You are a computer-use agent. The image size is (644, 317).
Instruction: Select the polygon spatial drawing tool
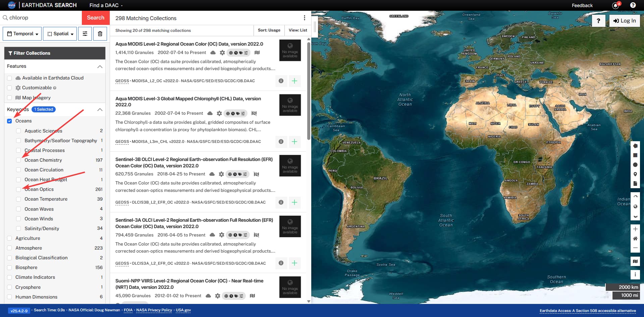635,146
